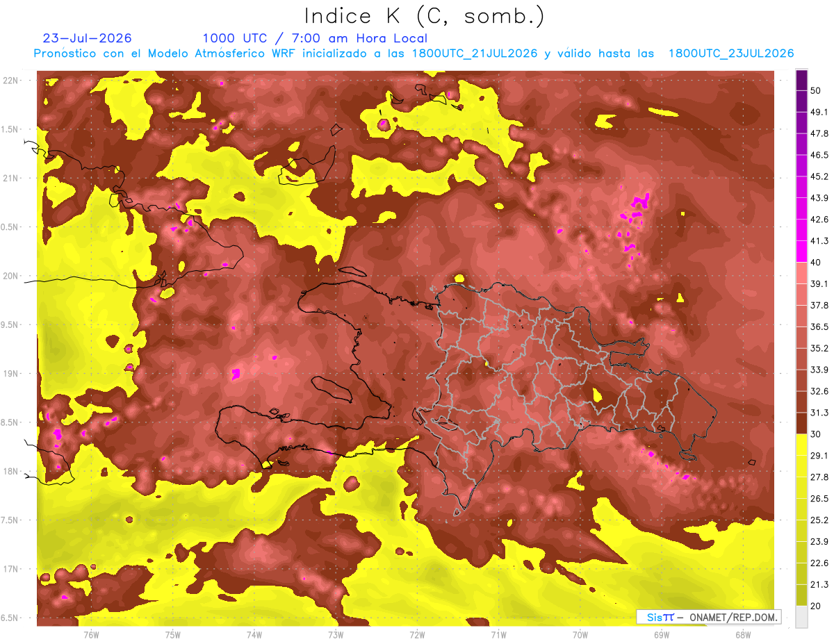
Task: Pick the dark purple legend swatch above 50
Action: (801, 81)
